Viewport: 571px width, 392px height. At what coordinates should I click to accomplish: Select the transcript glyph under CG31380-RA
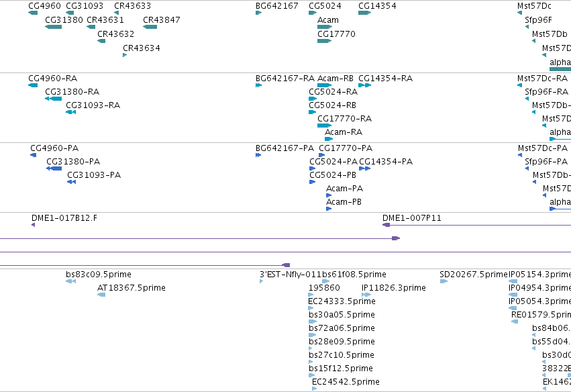[53, 99]
